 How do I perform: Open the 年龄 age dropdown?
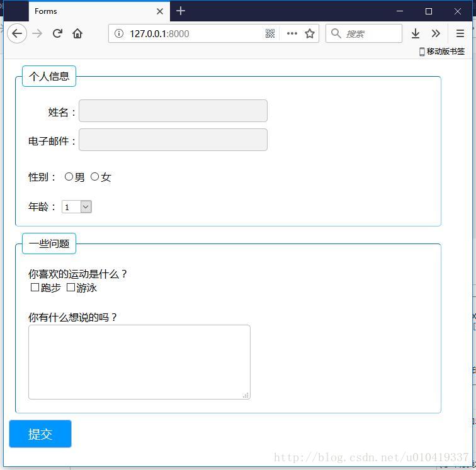point(77,207)
